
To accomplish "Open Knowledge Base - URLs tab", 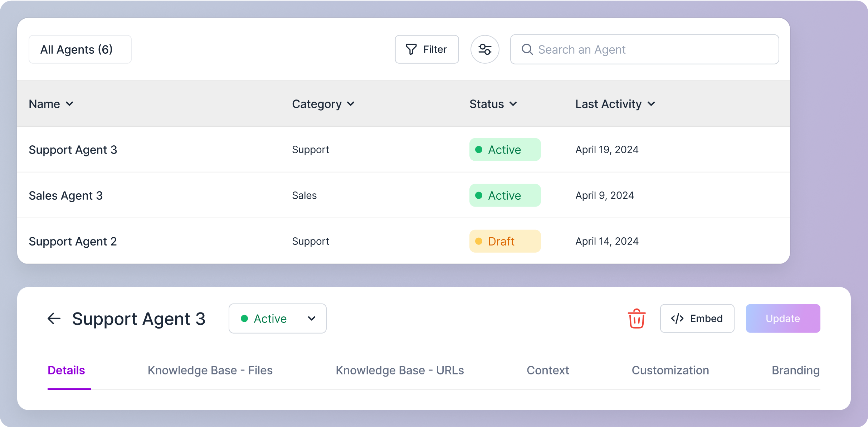I will tap(400, 370).
